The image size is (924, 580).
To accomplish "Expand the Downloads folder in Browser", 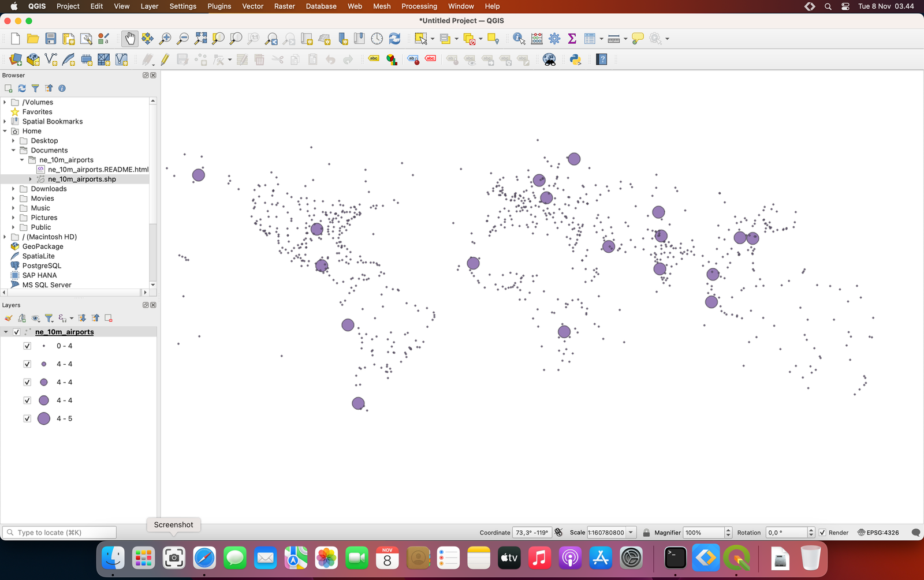I will (13, 189).
